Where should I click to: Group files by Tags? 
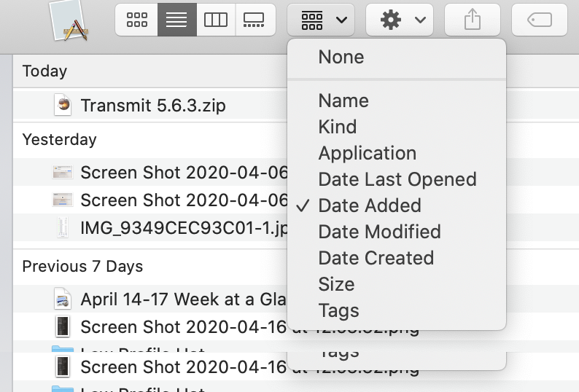(397, 310)
